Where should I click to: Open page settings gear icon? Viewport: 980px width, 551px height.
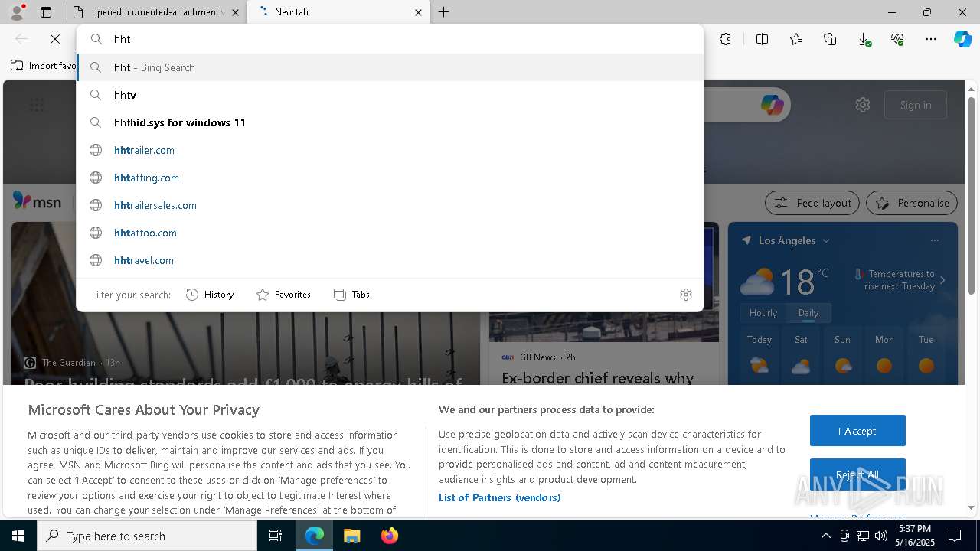(x=863, y=105)
